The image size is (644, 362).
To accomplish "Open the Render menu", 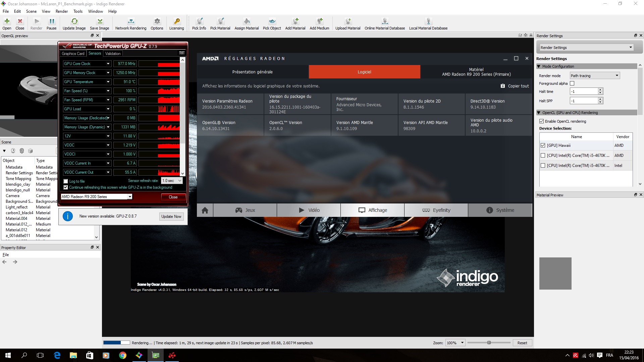I will [x=61, y=11].
